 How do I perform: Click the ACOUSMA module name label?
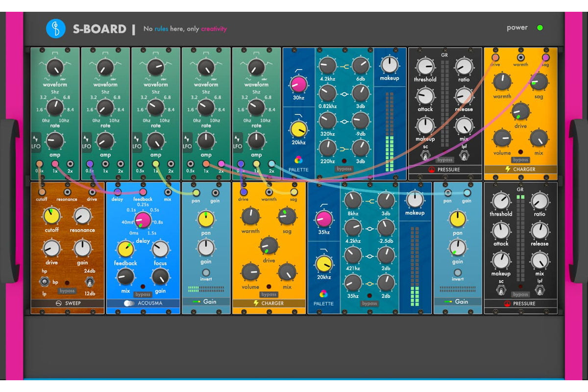(x=149, y=303)
